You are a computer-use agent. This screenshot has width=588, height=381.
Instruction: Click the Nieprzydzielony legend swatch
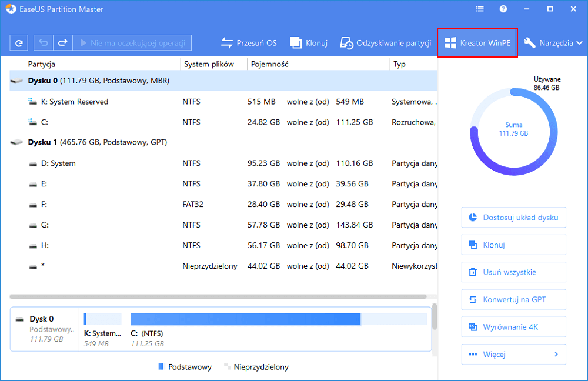pyautogui.click(x=227, y=366)
